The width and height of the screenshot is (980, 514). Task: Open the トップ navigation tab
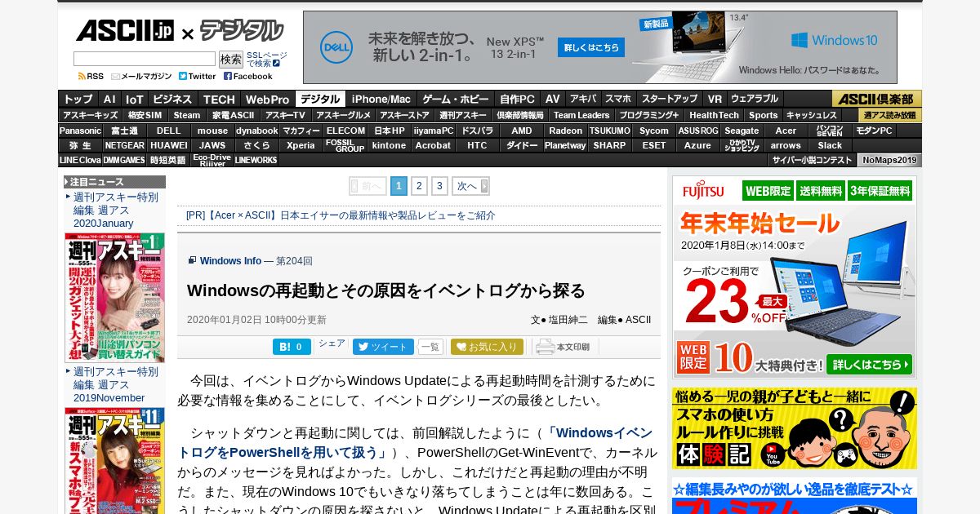[78, 99]
